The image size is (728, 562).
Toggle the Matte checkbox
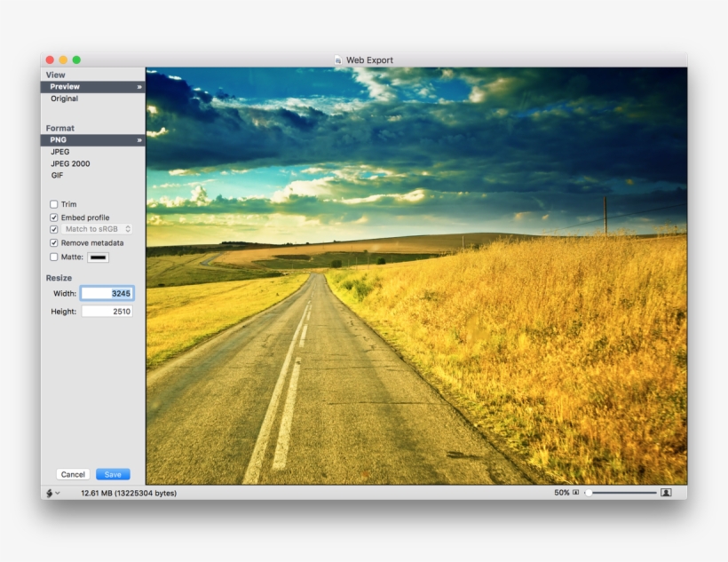click(x=54, y=257)
